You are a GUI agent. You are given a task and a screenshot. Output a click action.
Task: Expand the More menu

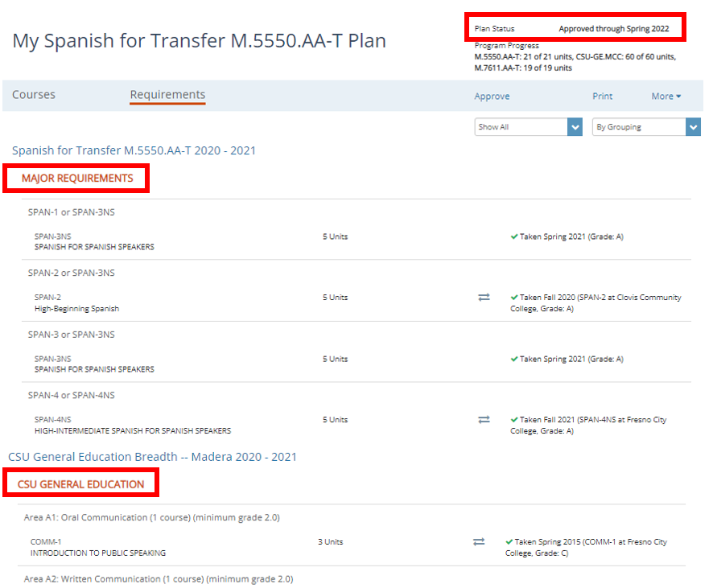pos(666,97)
